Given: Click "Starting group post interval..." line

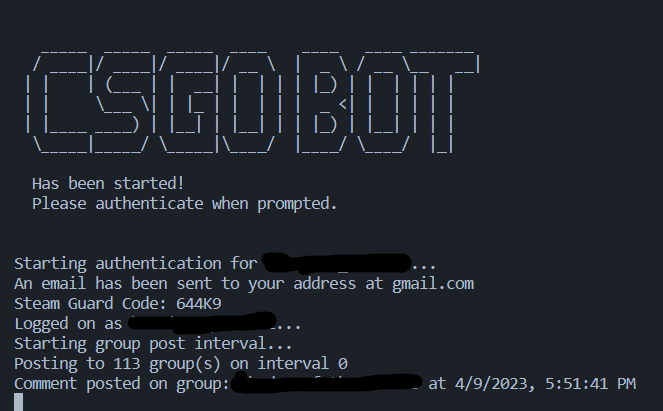Looking at the screenshot, I should coord(153,344).
